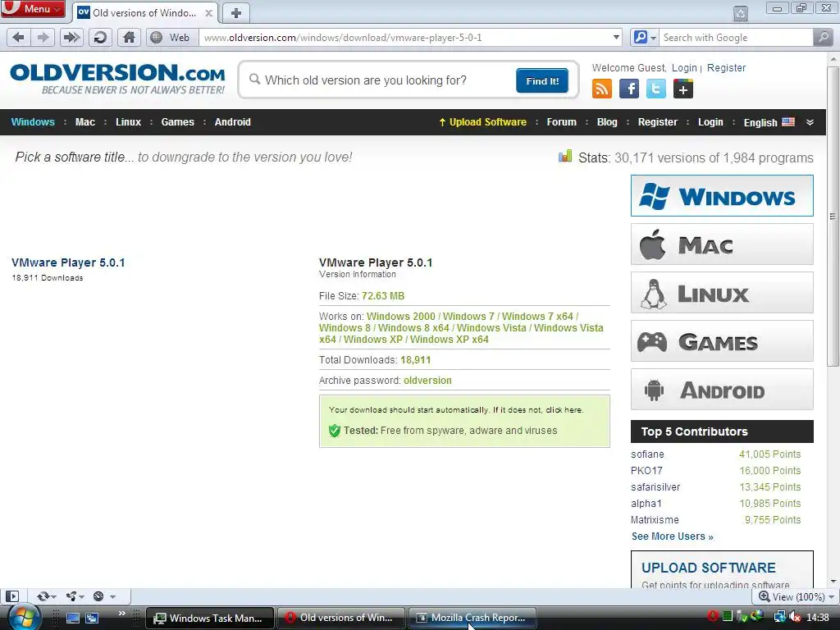Viewport: 840px width, 630px height.
Task: Open the Blog nav link
Action: click(x=607, y=122)
